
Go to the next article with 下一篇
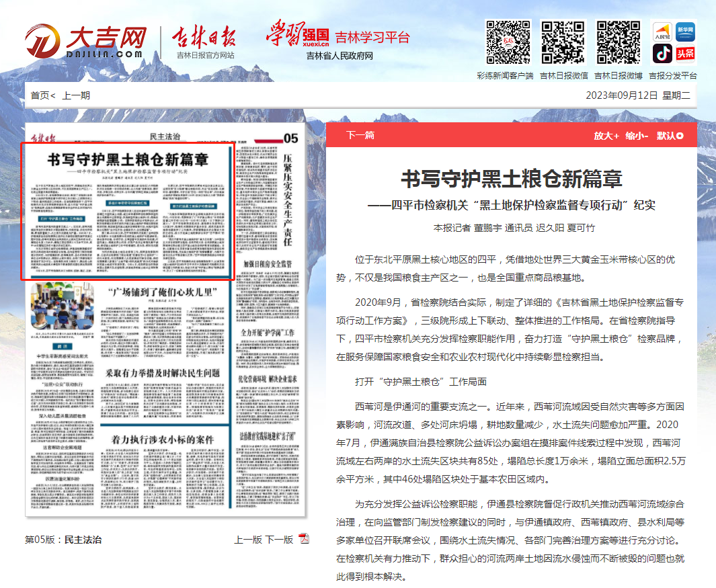[x=360, y=136]
